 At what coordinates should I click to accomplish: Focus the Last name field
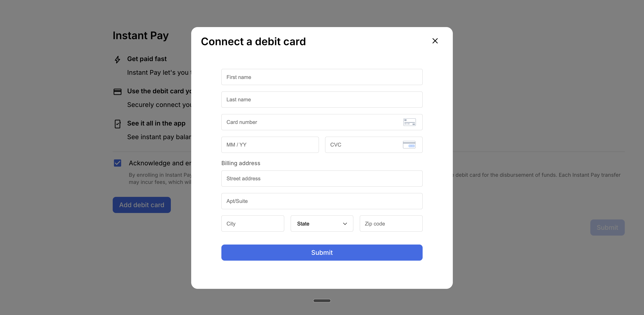pos(322,100)
